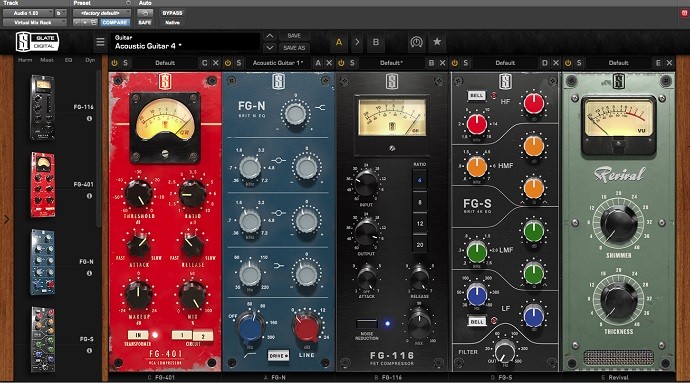Remove the FG-S module with X
This screenshot has height=383, width=690.
[x=556, y=63]
